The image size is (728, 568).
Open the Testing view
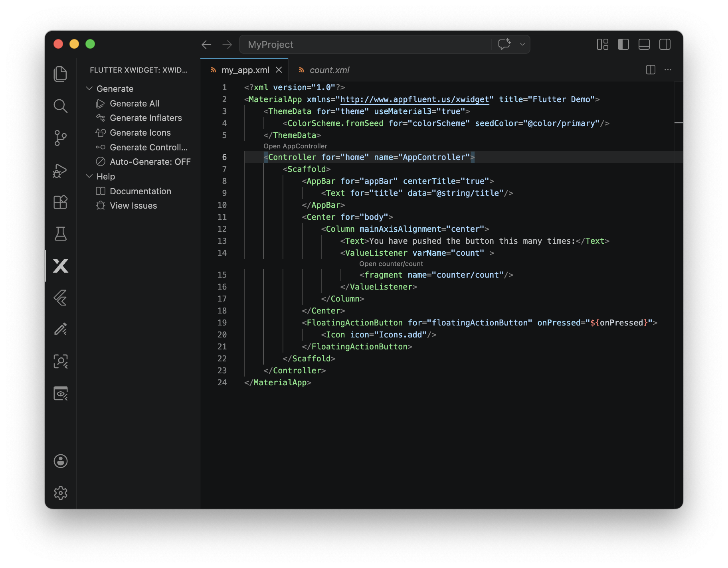tap(60, 234)
